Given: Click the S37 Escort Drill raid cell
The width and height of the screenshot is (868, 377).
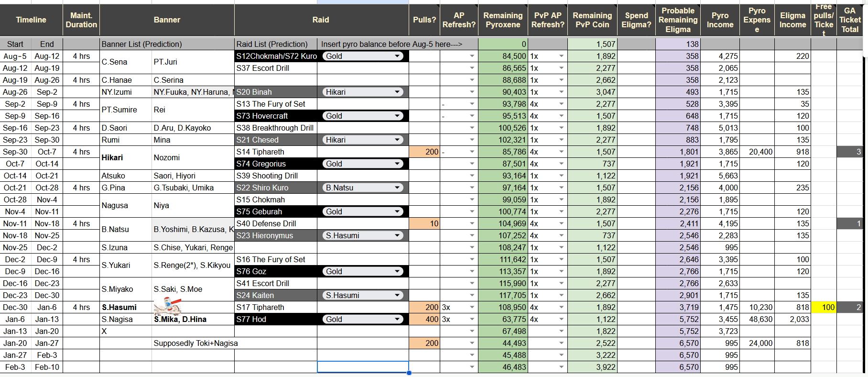Looking at the screenshot, I should (276, 68).
